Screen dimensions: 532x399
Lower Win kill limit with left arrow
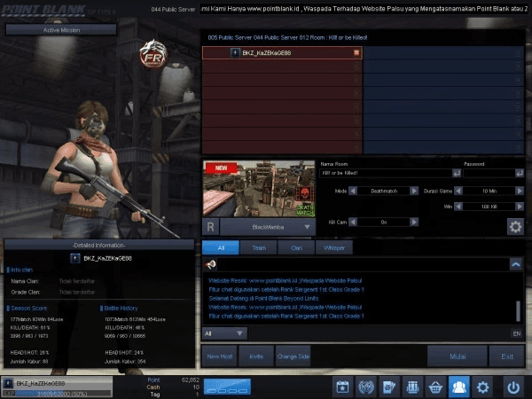tap(458, 207)
